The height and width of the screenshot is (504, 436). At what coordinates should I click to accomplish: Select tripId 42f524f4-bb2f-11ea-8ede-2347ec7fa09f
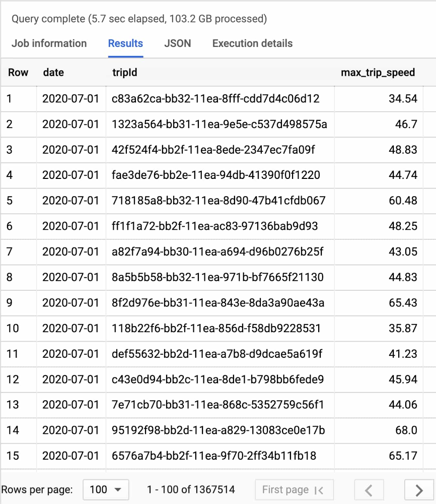click(213, 150)
